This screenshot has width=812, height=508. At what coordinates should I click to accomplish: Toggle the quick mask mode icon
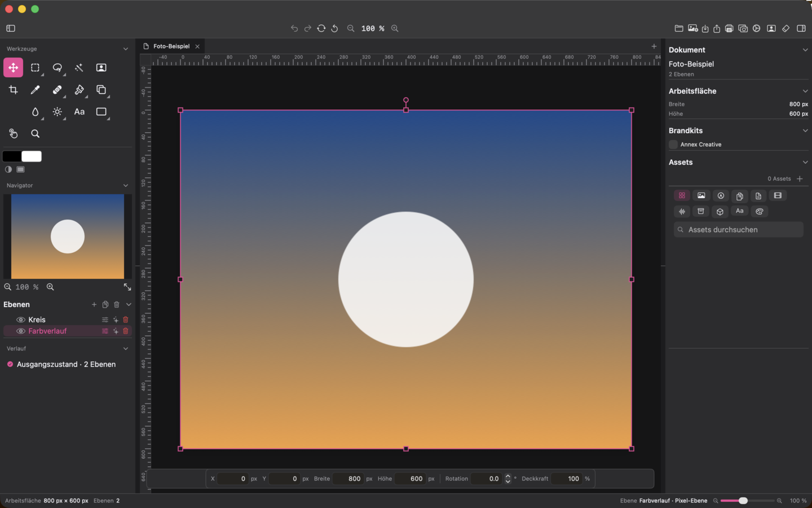(x=8, y=169)
